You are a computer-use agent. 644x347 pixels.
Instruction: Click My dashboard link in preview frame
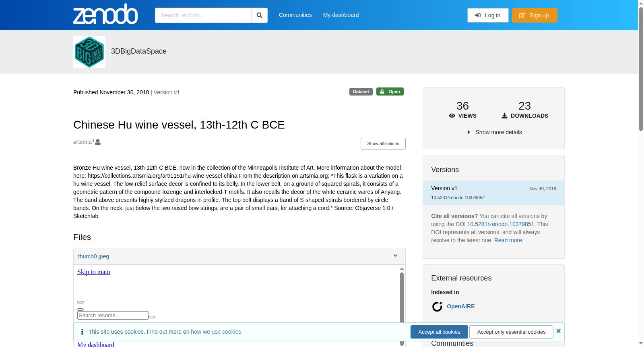point(96,344)
